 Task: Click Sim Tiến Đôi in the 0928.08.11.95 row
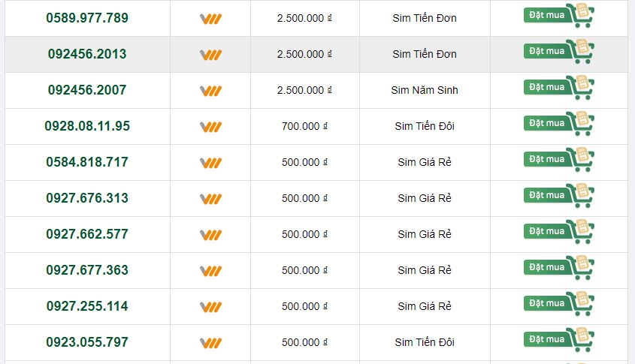click(x=425, y=126)
